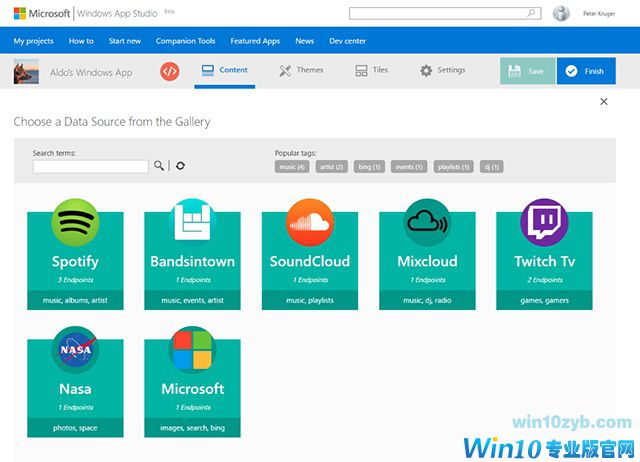The width and height of the screenshot is (640, 462).
Task: Click the Mixcloud tile title
Action: pos(427,261)
